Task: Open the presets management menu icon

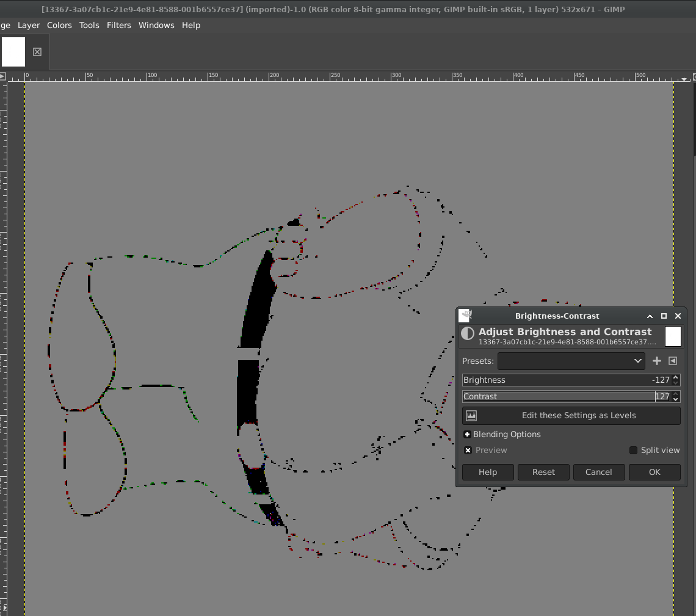Action: click(673, 361)
